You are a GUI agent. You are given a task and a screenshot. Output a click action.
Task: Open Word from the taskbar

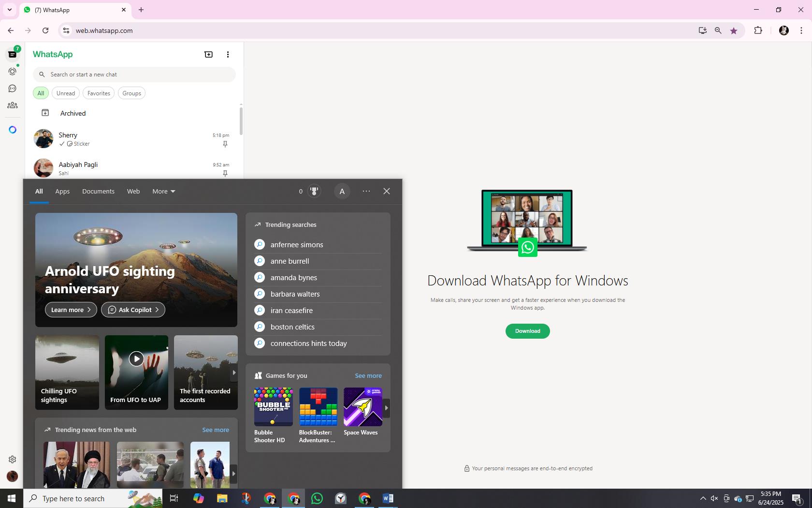click(x=388, y=498)
